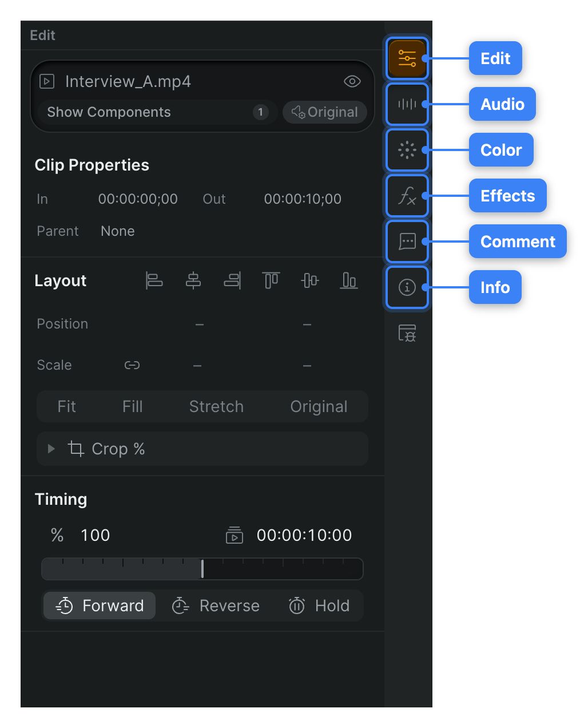Viewport: 588px width, 728px height.
Task: Click the Position X value field
Action: pyautogui.click(x=200, y=324)
